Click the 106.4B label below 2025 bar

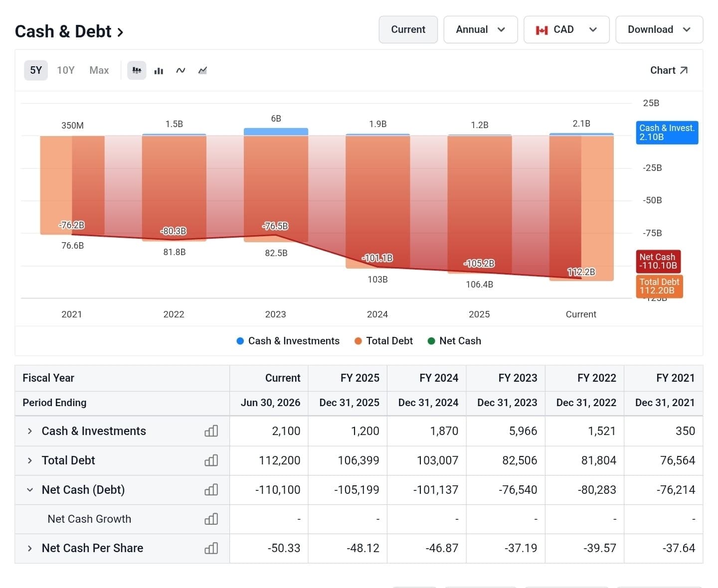[x=480, y=285]
